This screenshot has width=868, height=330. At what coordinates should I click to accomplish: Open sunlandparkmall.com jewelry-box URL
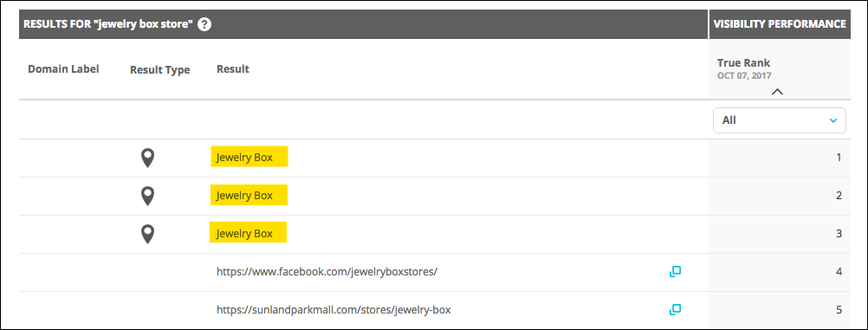pos(334,310)
